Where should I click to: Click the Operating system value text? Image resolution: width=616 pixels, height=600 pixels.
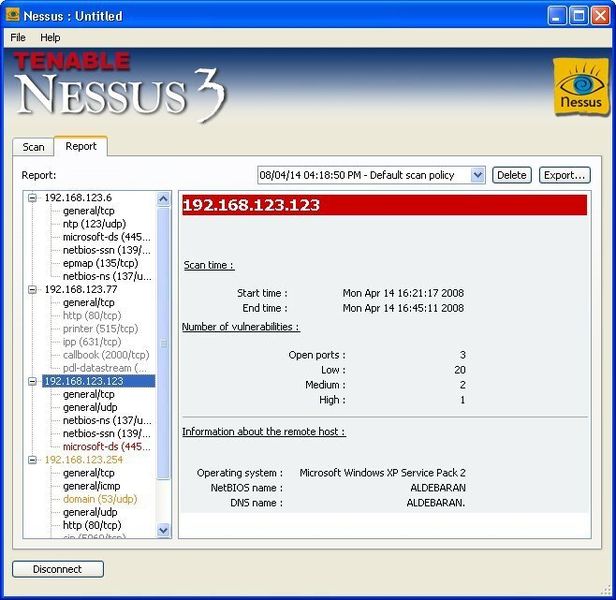tap(382, 473)
